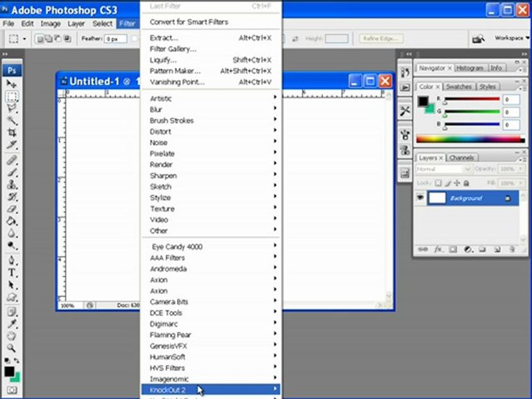
Task: Expand the KnockOut 2 submenu
Action: 211,390
